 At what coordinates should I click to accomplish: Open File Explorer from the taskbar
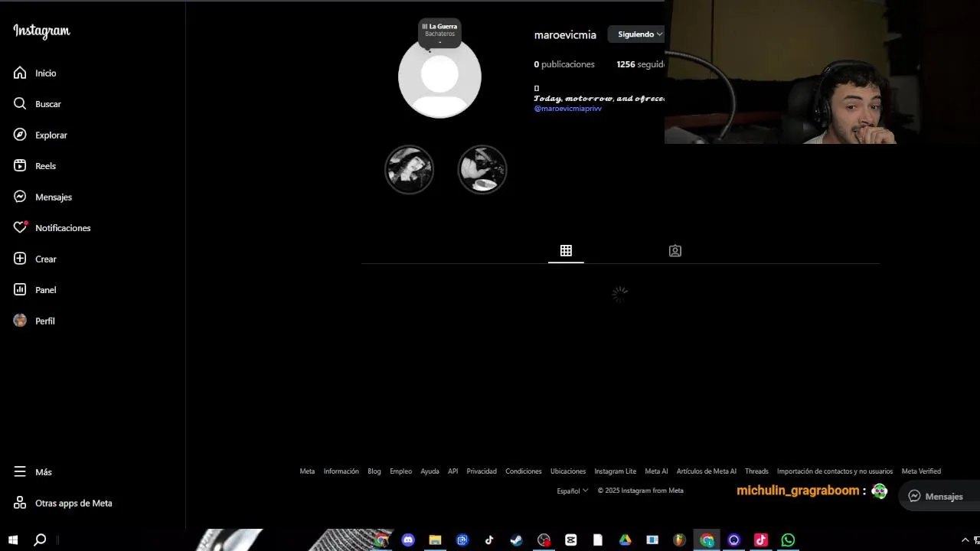435,540
